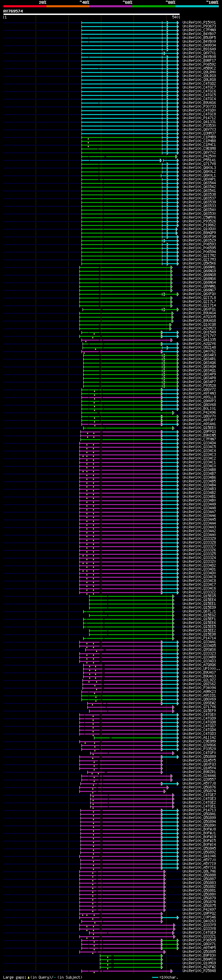Select hit label UniRef100_Q15EE0
The image size is (222, 980).
pos(199,428)
